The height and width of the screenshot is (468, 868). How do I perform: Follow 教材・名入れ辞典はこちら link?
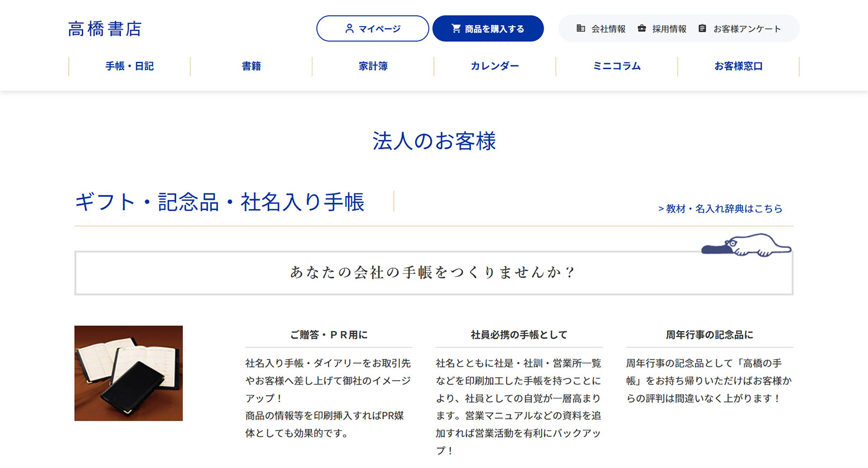720,208
